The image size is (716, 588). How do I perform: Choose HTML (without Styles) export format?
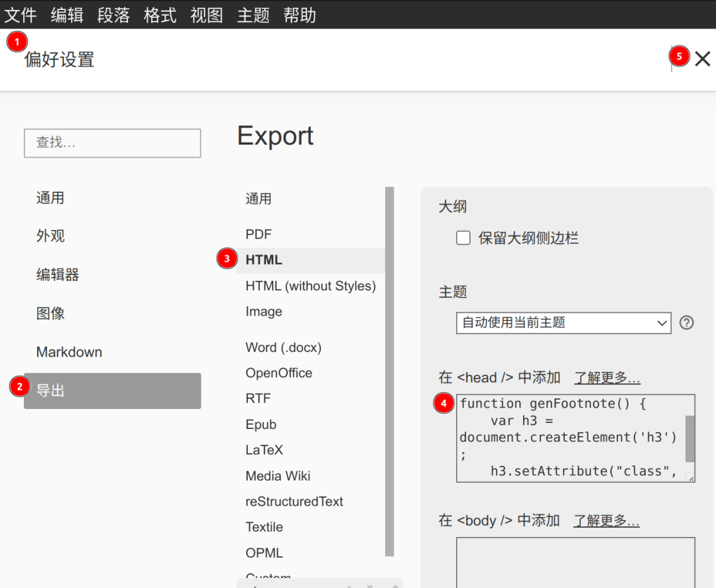(x=310, y=286)
